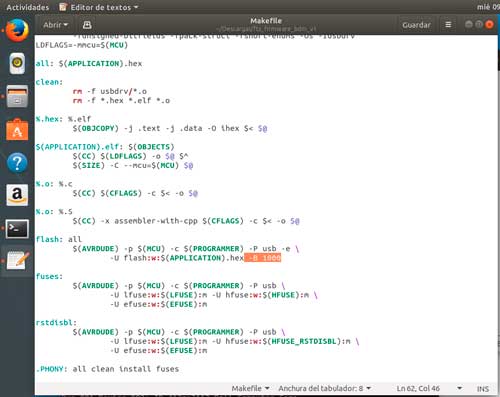Screen dimensions: 500x397
Task: Click the 'clean:' target line
Action: click(x=49, y=82)
